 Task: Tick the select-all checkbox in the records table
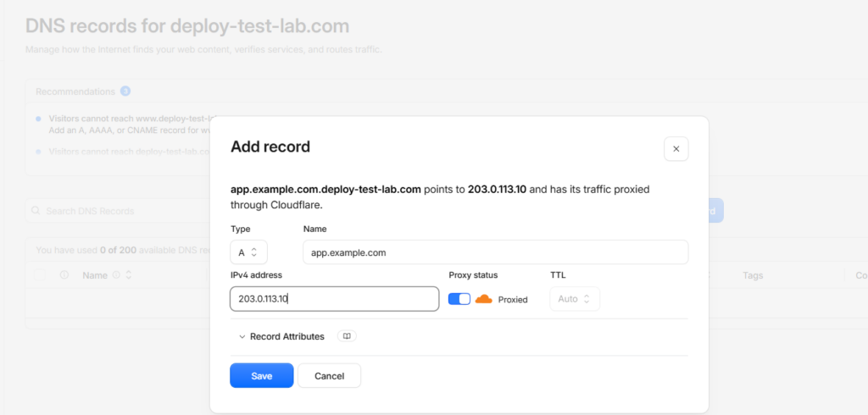tap(40, 275)
